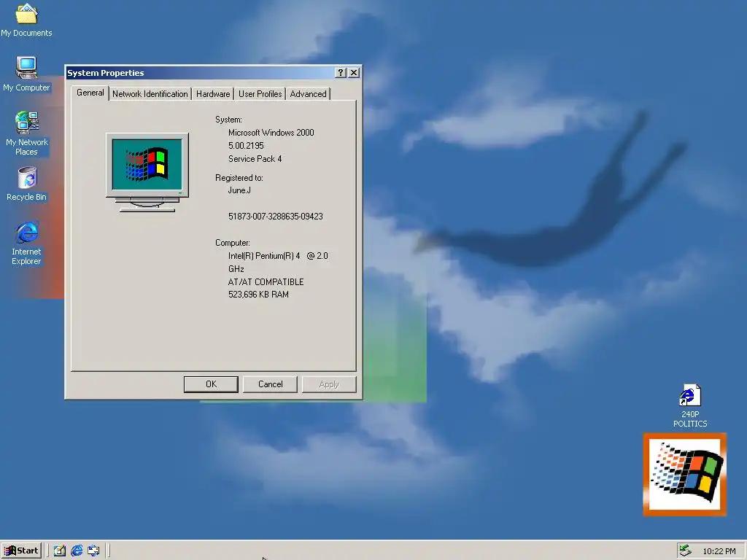Click OK in System Properties
The width and height of the screenshot is (747, 560).
point(211,384)
